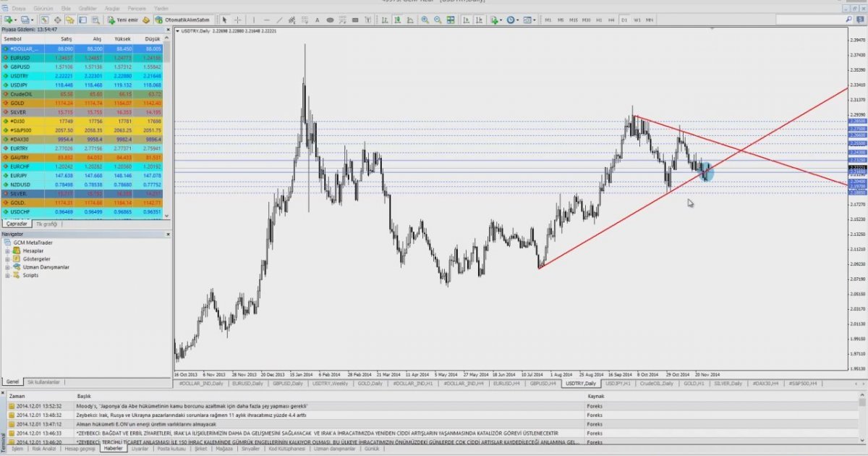Click the MetaEditor diamond icon
Image resolution: width=868 pixels, height=456 pixels.
pos(146,20)
